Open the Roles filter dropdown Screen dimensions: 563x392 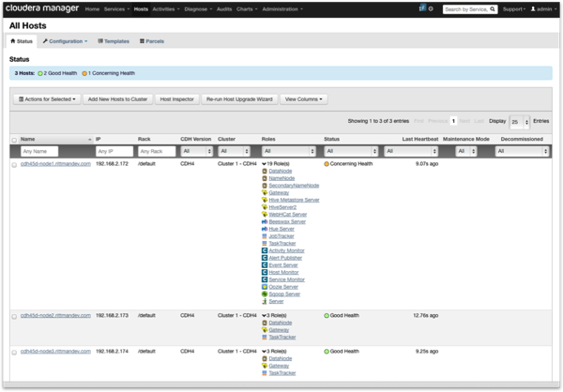(289, 151)
